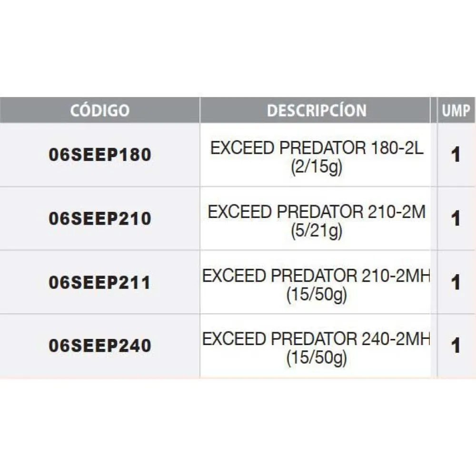Click the EXCEED PREDATOR 240-2MH text
Screen dimensions: 476x476
tap(317, 339)
